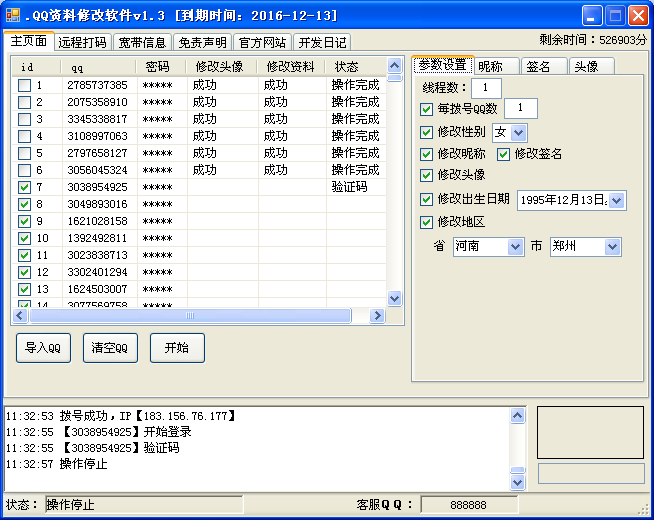Screen dimensions: 654x520
Task: Toggle the 修改签名 option
Action: pos(503,154)
